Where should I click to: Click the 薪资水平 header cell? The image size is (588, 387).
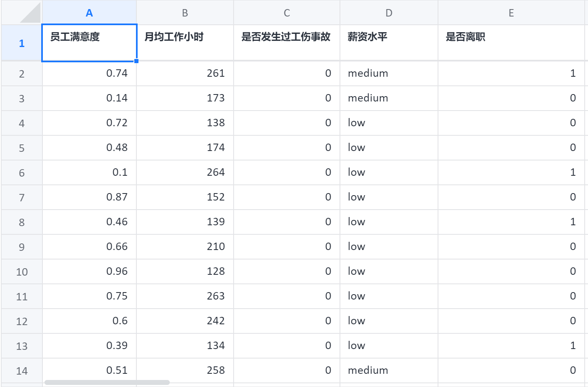389,42
